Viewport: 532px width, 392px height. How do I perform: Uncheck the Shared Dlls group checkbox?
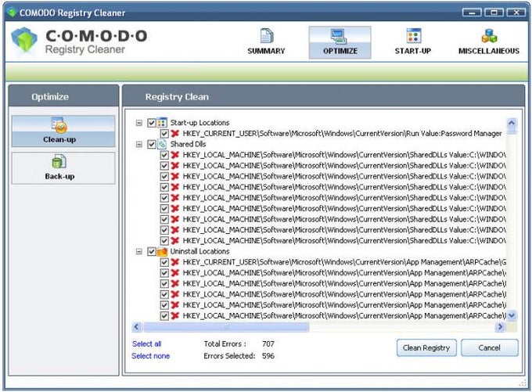click(151, 145)
